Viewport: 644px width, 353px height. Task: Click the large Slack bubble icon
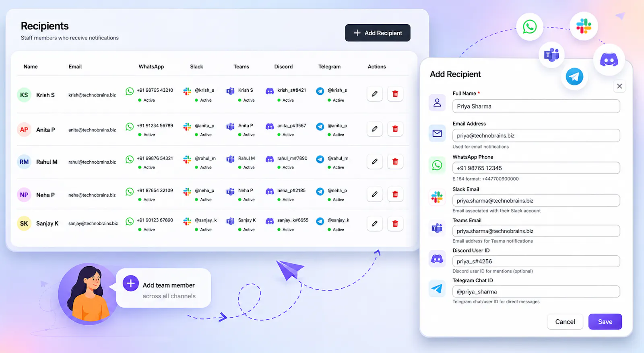584,26
